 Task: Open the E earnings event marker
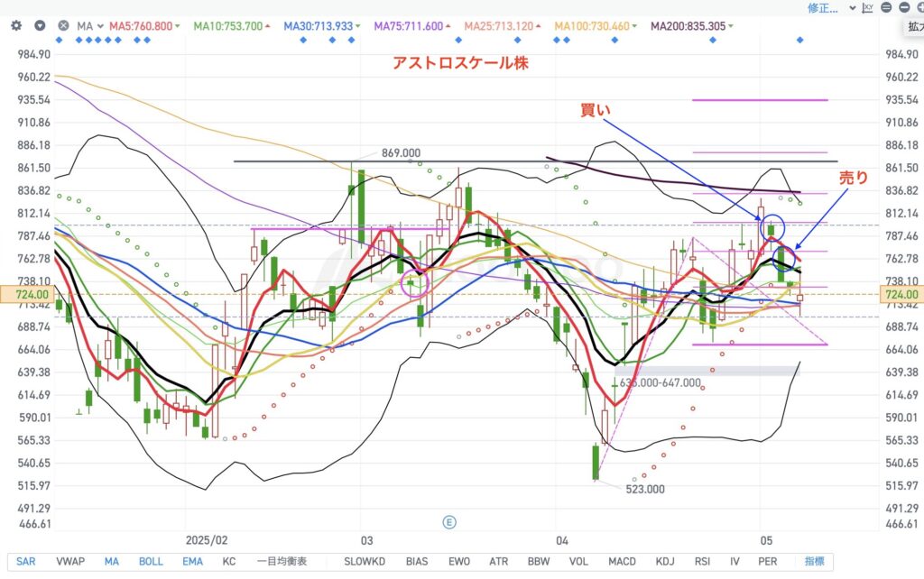pos(449,522)
